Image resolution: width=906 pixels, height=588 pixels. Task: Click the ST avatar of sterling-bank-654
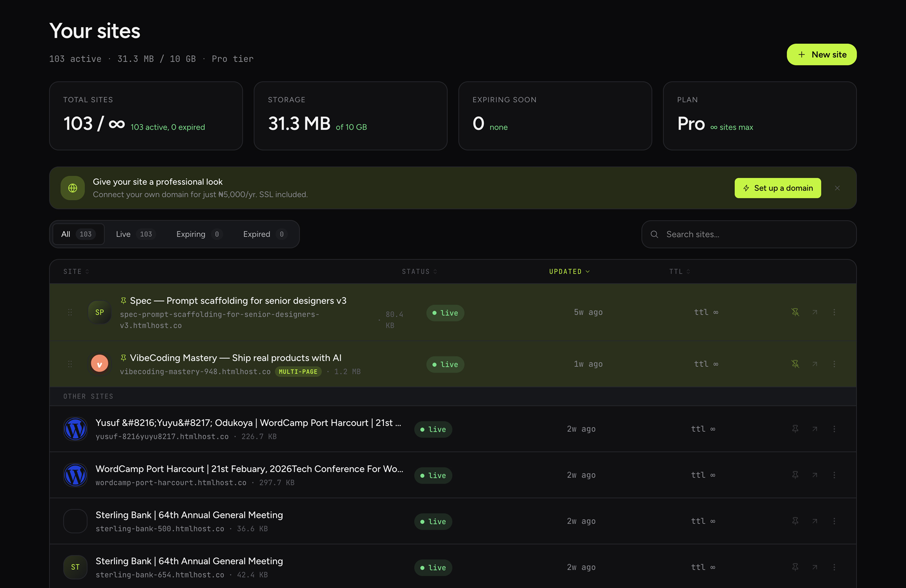pyautogui.click(x=75, y=567)
